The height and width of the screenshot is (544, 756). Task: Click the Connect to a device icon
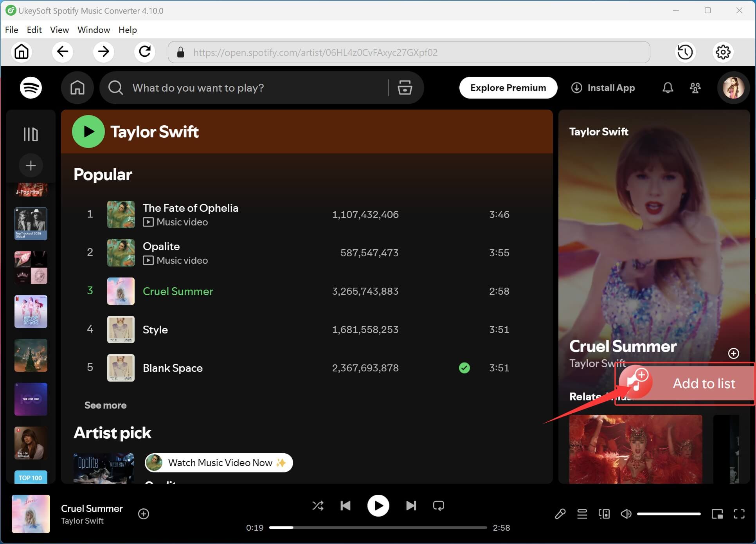604,514
